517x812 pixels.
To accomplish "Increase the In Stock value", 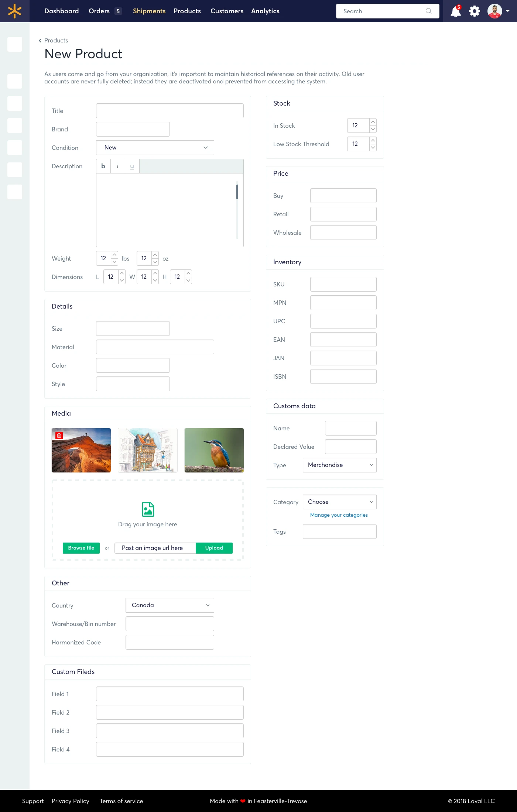I will click(373, 122).
